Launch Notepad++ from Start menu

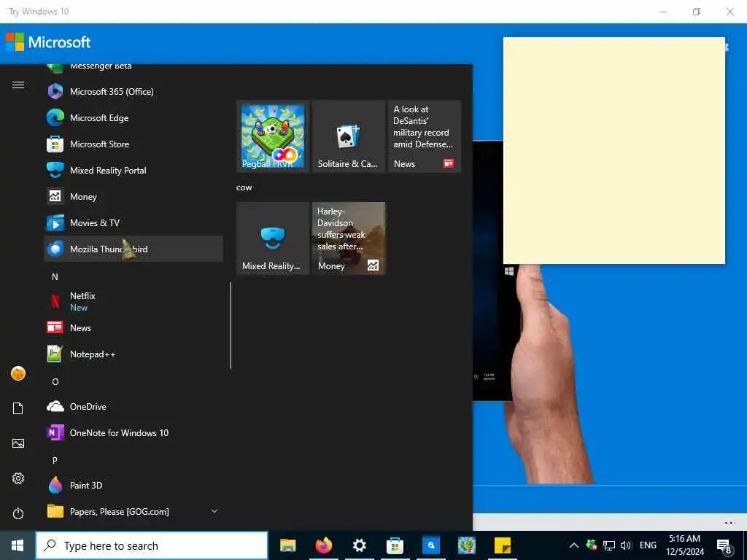pyautogui.click(x=133, y=354)
